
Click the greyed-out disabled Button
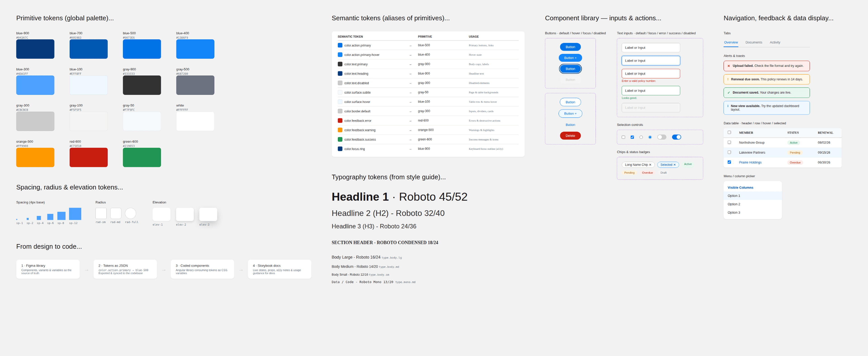click(570, 80)
